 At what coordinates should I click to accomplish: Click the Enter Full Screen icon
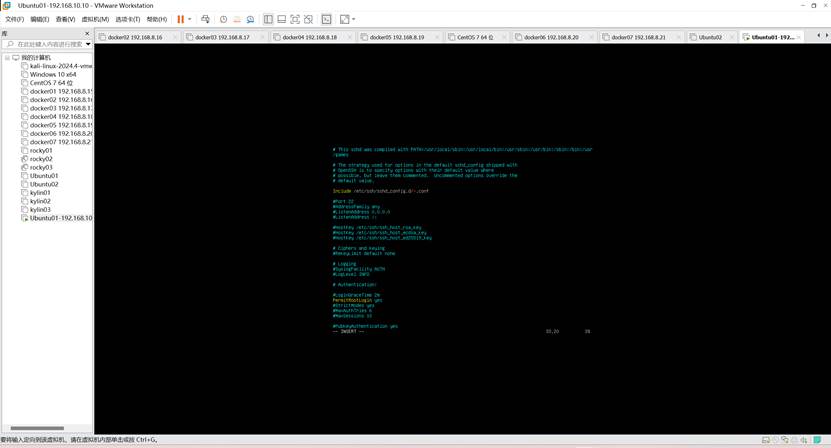(295, 19)
